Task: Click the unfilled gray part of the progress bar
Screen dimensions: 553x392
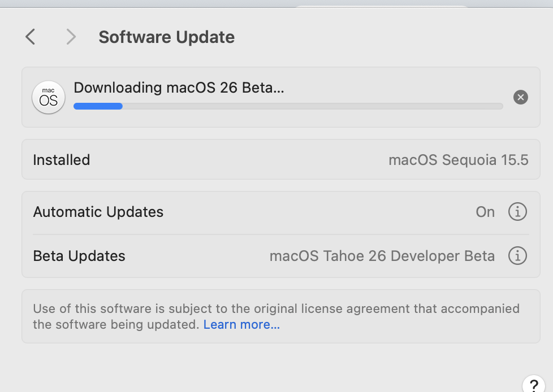Action: (x=312, y=106)
